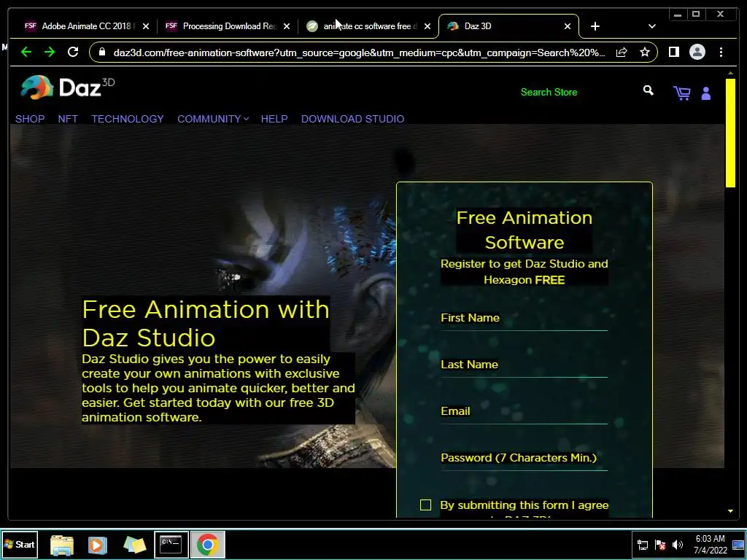The image size is (747, 560).
Task: Close the Adobe Animate CC 2018 tab
Action: 146,26
